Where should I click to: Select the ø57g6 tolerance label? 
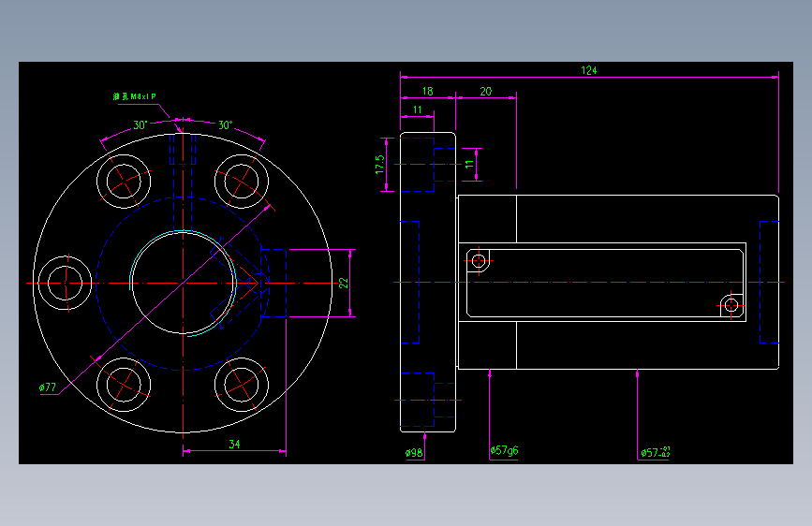click(504, 450)
